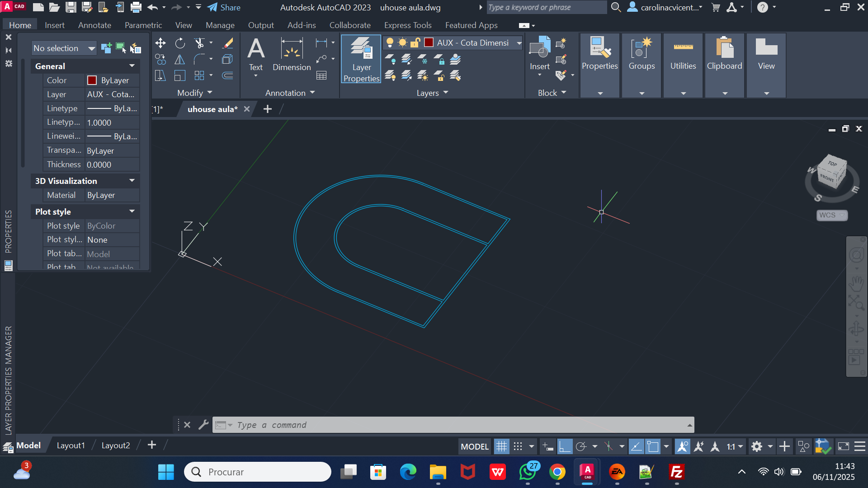Collapse the General properties section

(132, 66)
